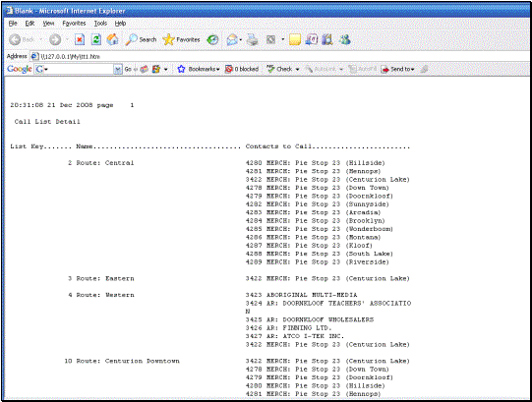Click the yellow note icon in toolbar
The image size is (532, 402).
(294, 39)
